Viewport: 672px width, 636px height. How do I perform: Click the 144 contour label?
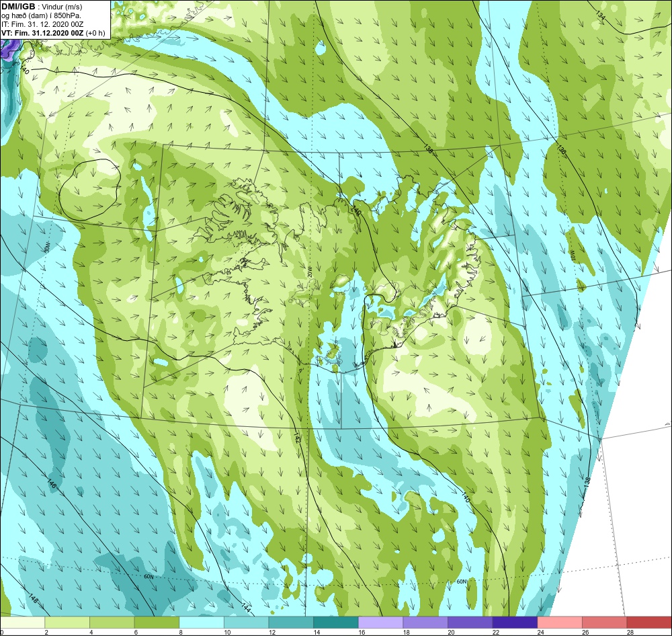(246, 608)
